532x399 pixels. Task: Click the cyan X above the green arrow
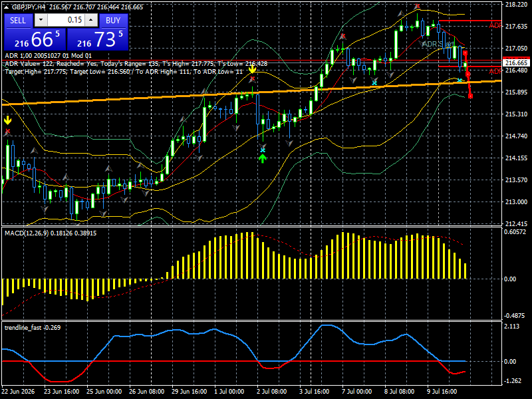(263, 150)
